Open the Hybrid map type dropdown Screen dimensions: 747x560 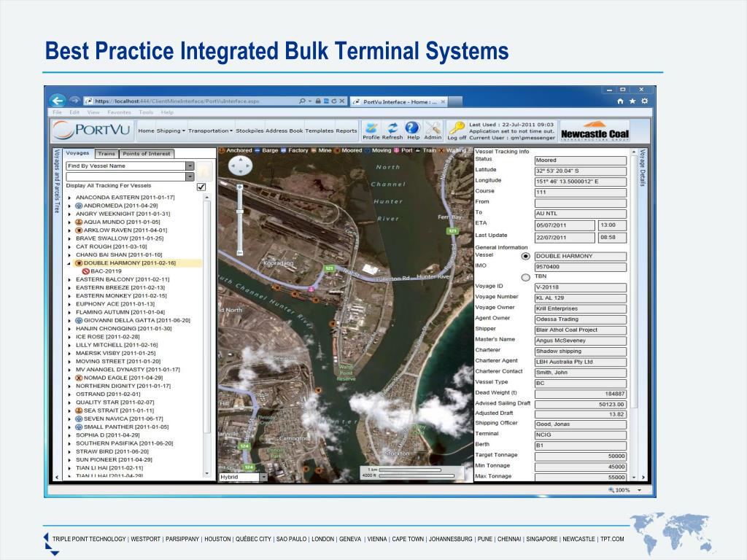pyautogui.click(x=263, y=477)
